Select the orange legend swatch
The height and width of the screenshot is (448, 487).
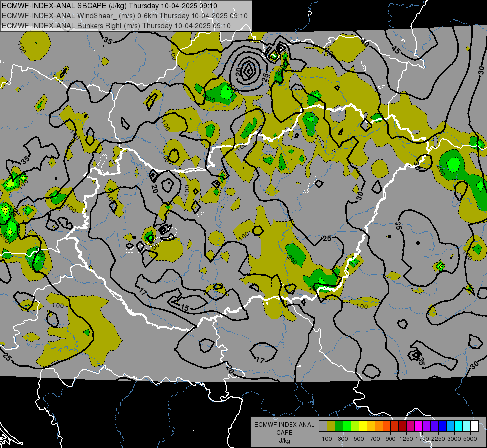click(379, 426)
